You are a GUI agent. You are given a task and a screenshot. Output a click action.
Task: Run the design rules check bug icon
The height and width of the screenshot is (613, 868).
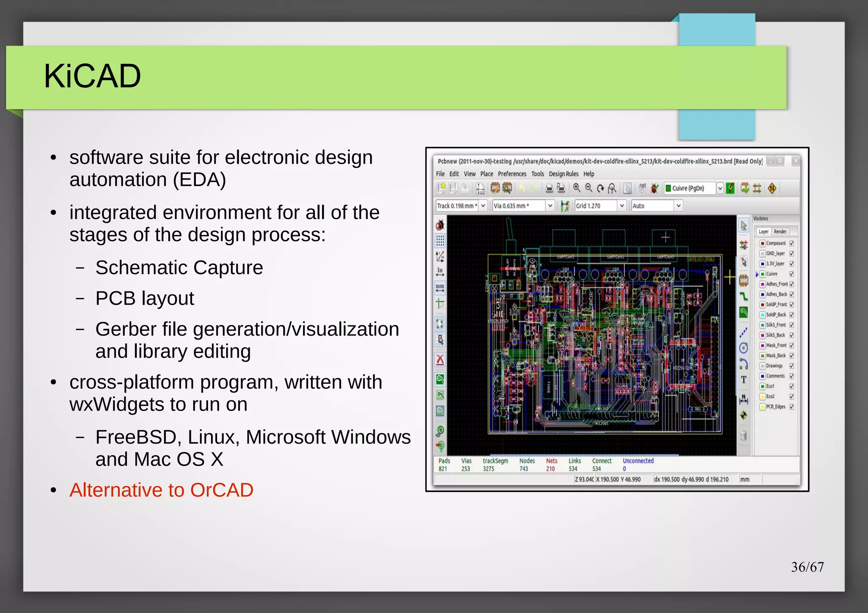tap(655, 188)
